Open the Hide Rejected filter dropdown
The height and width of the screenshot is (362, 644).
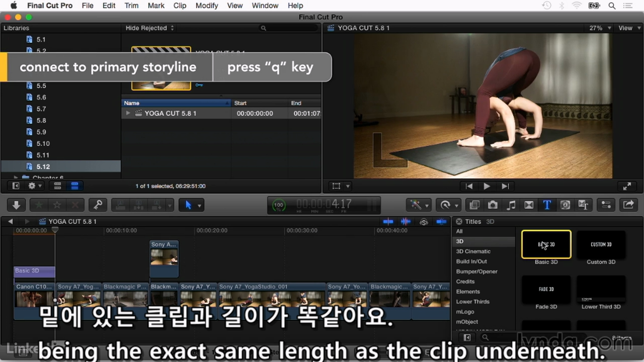149,28
